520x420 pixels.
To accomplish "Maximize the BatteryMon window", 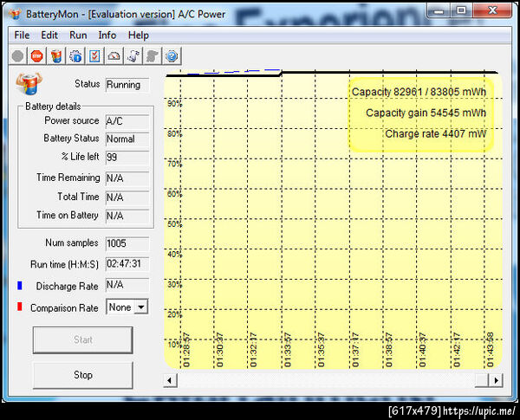I will click(461, 11).
